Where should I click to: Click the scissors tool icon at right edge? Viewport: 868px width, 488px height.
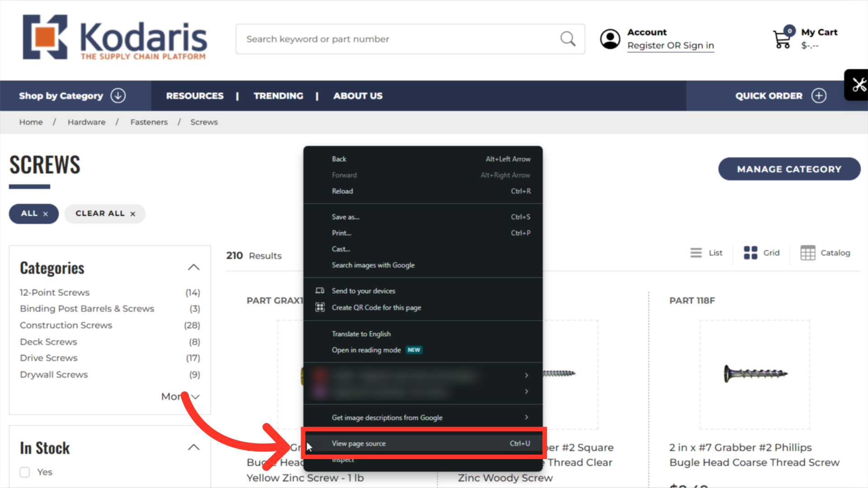point(858,85)
